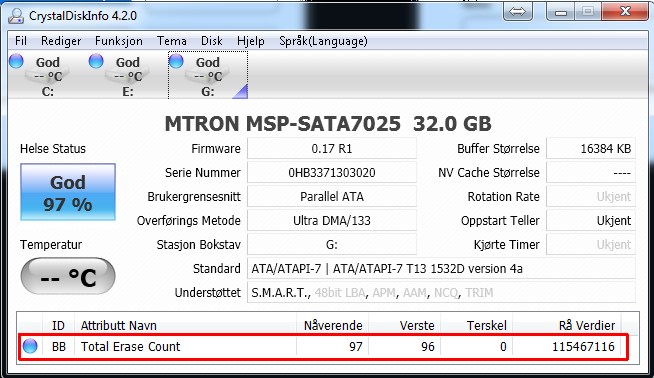Select the C: disk tab
Image resolution: width=654 pixels, height=378 pixels.
click(47, 76)
